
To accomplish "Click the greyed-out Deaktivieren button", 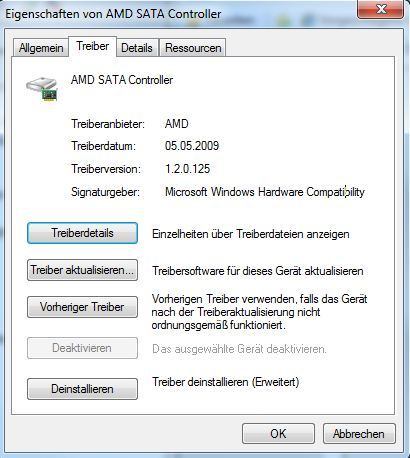I will pos(82,348).
